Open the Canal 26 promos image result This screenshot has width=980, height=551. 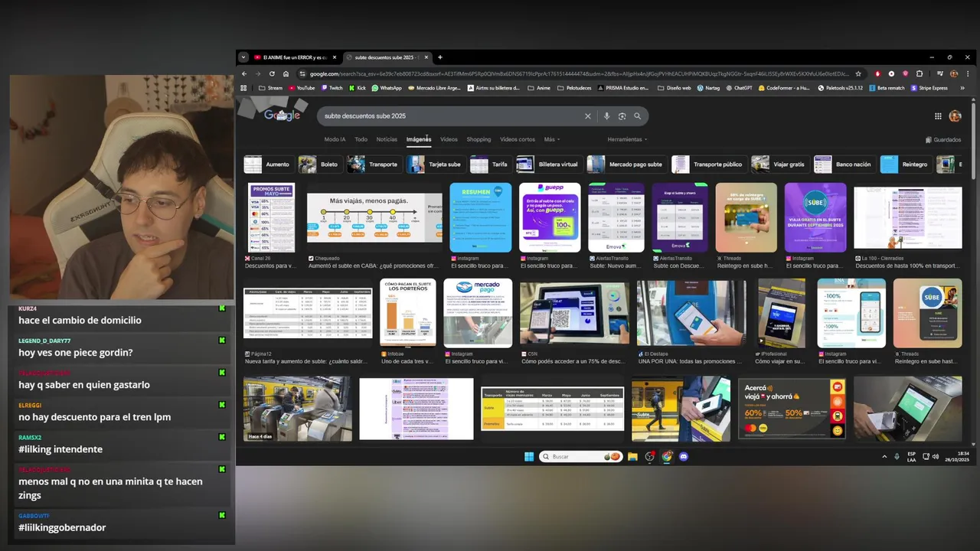272,218
